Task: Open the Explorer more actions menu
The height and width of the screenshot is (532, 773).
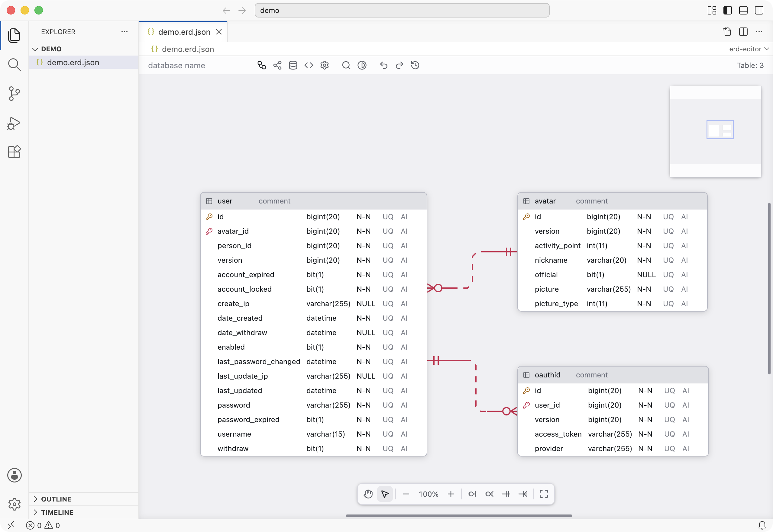Action: click(125, 32)
